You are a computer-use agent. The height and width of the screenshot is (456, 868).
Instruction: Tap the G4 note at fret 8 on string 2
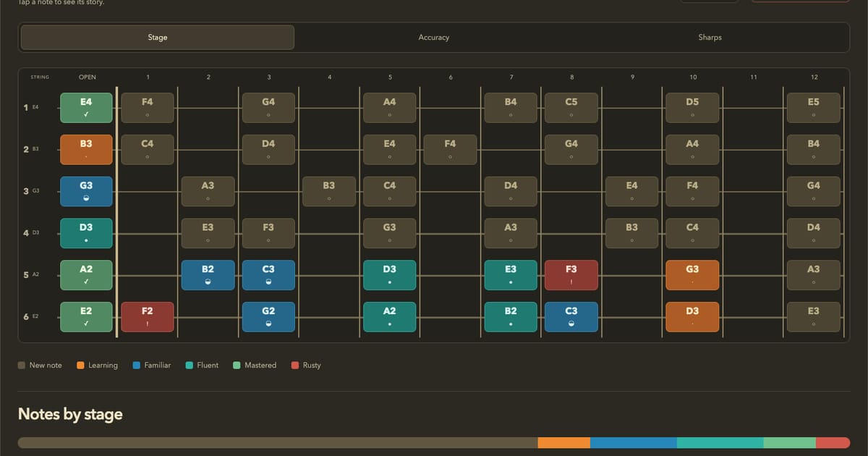(x=571, y=150)
